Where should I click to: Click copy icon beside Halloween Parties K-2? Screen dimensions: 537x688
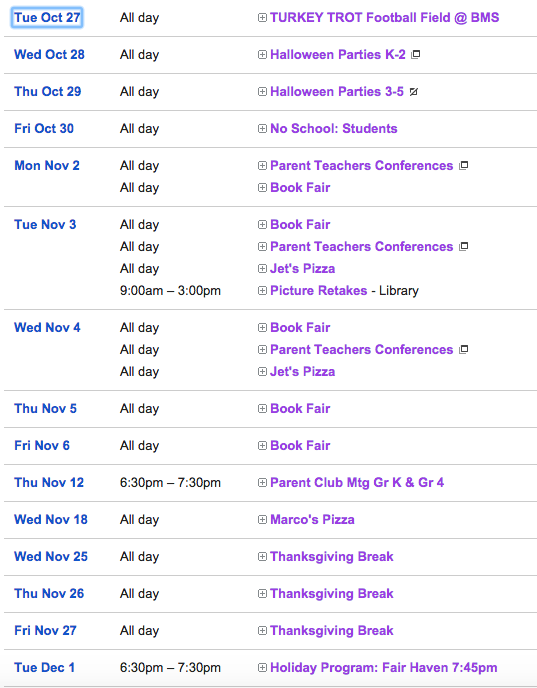[x=415, y=54]
